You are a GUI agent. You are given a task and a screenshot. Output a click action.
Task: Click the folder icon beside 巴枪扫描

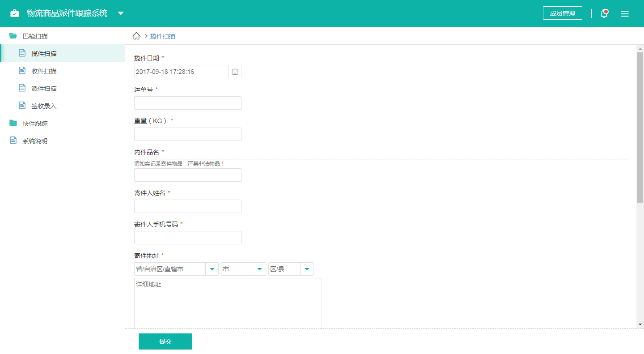(12, 36)
